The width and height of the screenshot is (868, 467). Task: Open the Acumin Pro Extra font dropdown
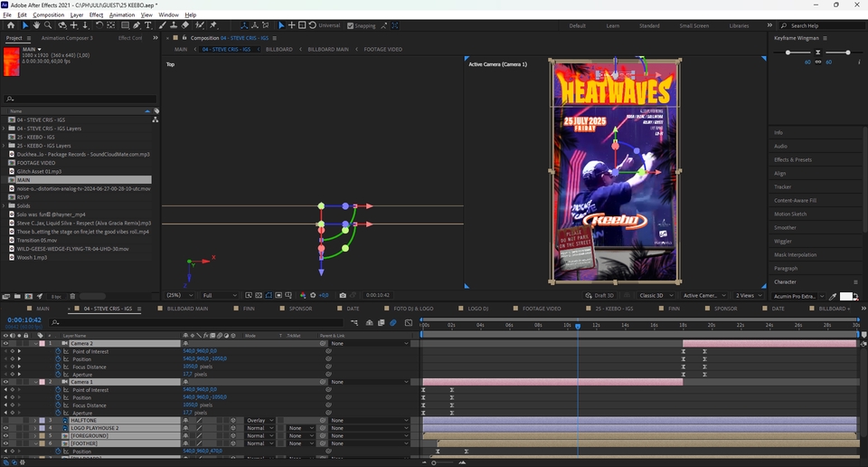tap(797, 296)
